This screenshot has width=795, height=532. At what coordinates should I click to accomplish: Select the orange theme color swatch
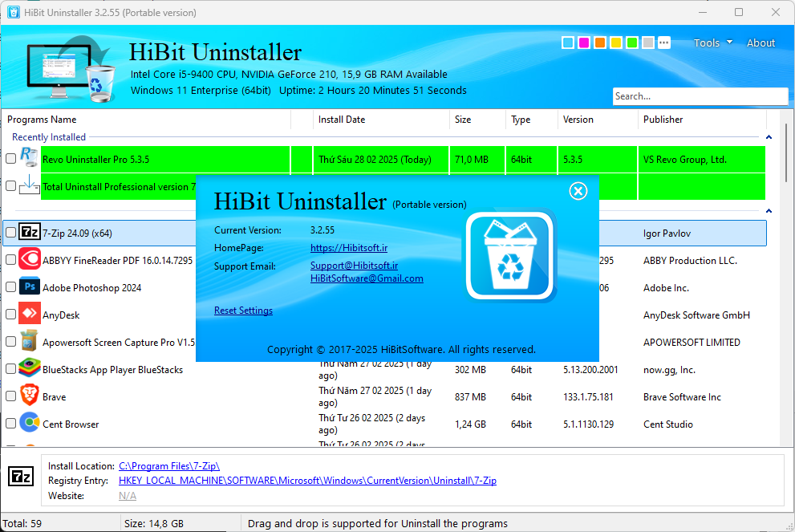click(x=600, y=43)
